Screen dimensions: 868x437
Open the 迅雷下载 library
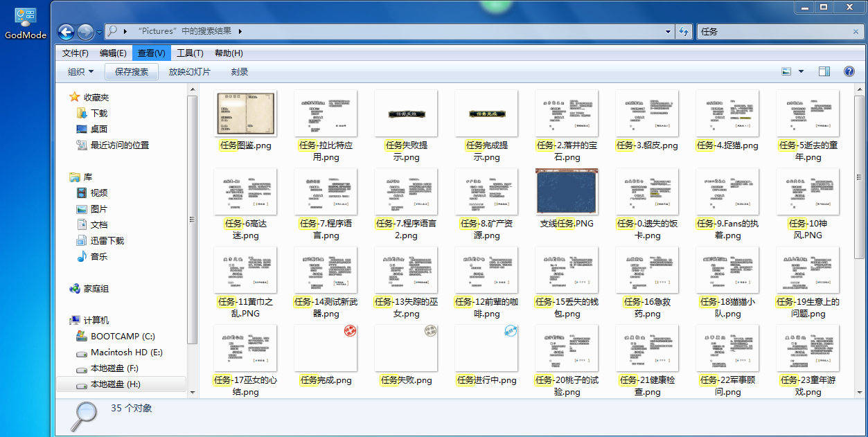point(107,240)
